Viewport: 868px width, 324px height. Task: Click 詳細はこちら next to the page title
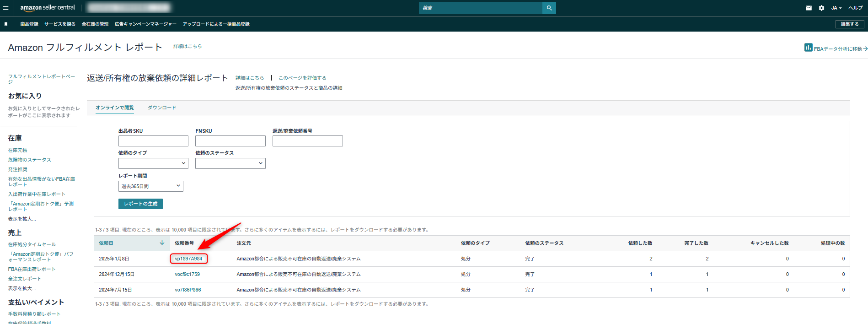click(x=188, y=46)
